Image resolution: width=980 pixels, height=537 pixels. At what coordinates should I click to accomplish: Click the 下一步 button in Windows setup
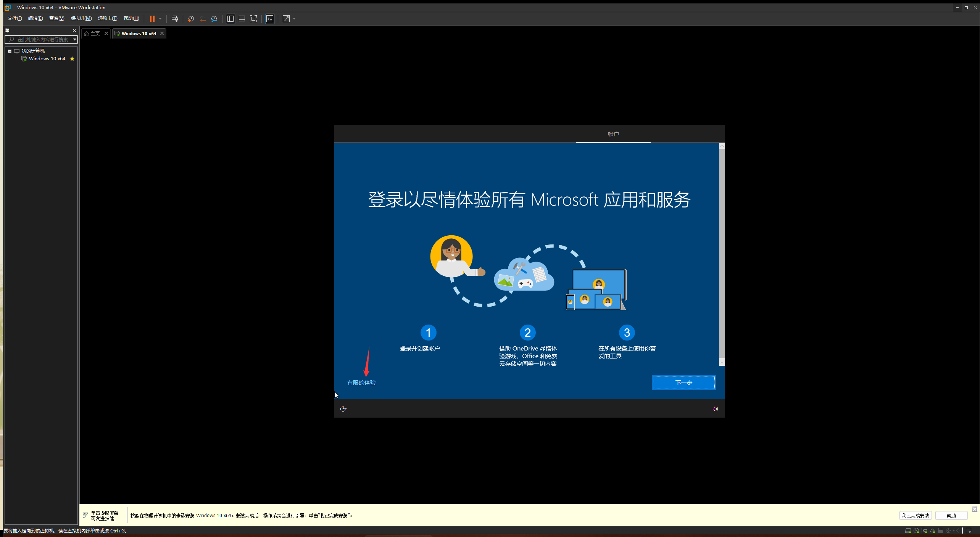click(683, 383)
